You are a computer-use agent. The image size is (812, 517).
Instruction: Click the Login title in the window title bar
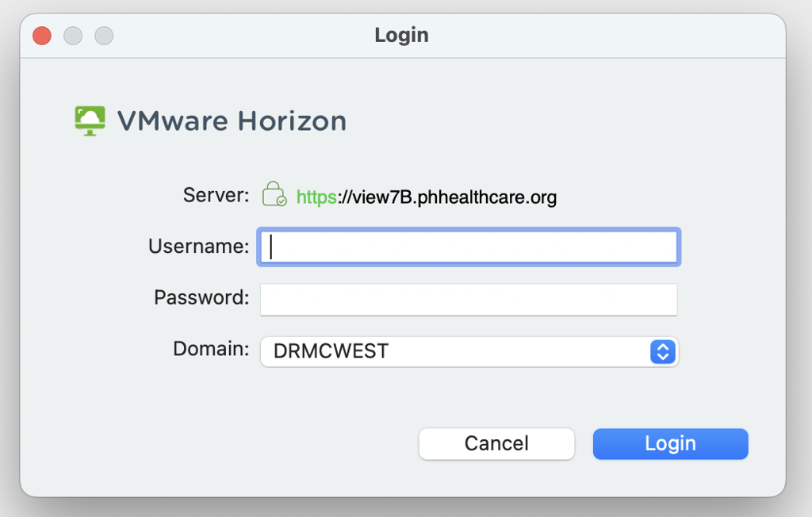point(401,35)
